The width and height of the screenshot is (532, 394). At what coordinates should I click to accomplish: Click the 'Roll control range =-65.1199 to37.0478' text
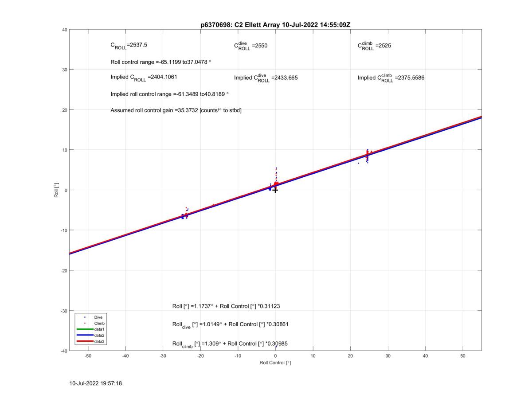[161, 62]
